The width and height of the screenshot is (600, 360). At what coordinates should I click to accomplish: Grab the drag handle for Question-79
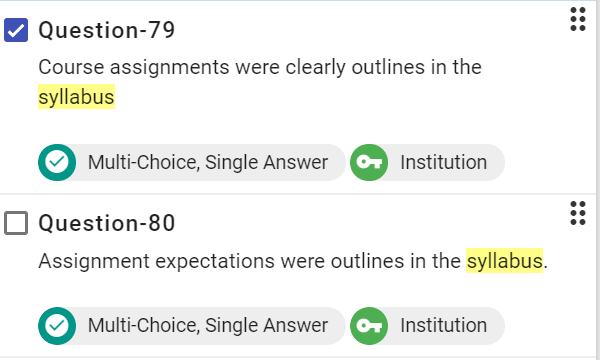578,19
